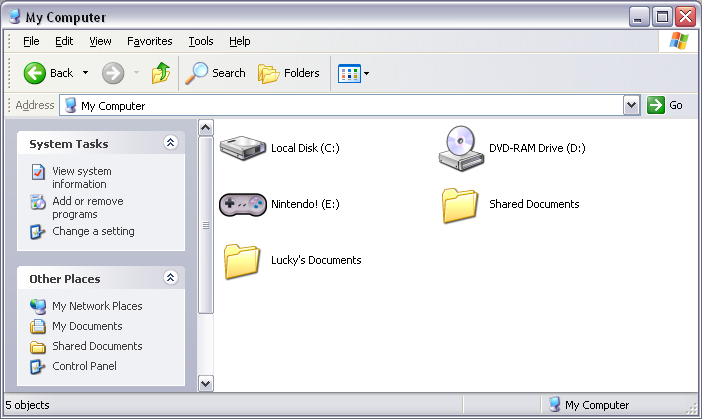This screenshot has height=419, width=702.
Task: Toggle the Folders pane button
Action: (x=289, y=73)
